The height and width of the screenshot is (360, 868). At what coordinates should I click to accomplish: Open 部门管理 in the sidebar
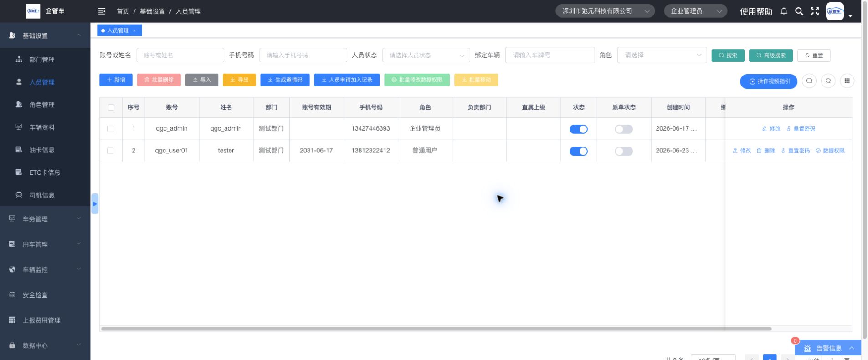(x=42, y=60)
